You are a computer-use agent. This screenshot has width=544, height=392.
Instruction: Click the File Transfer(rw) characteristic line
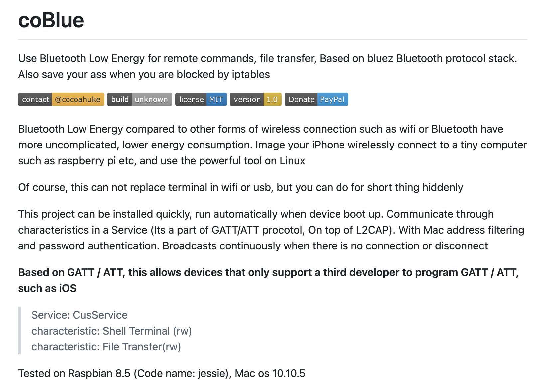pos(106,347)
